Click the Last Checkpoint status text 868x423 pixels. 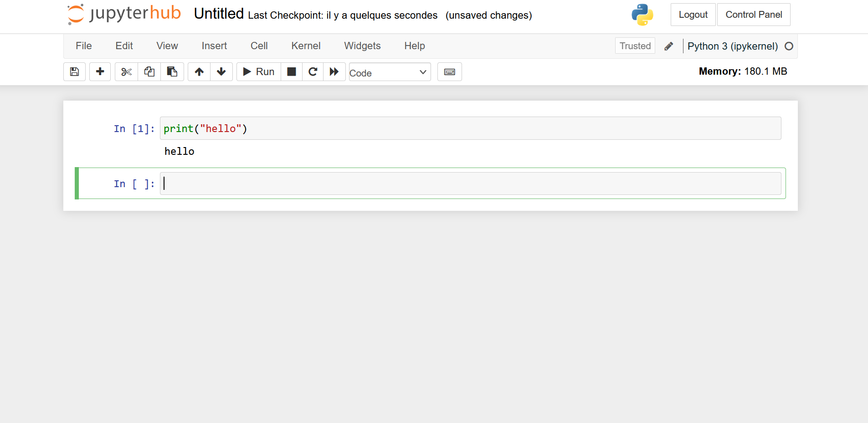tap(343, 15)
